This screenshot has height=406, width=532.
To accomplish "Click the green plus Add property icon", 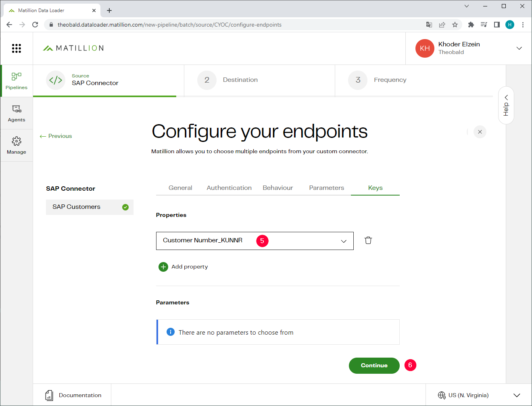I will [163, 267].
